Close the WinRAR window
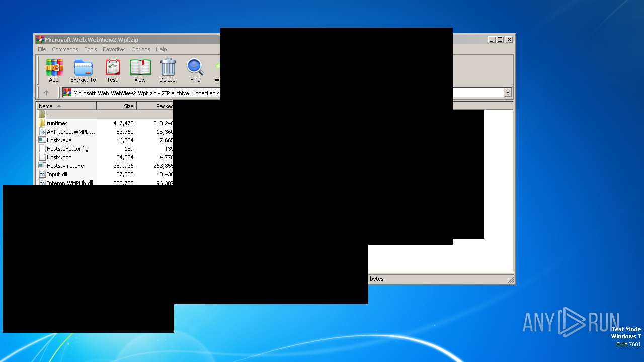 coord(509,39)
